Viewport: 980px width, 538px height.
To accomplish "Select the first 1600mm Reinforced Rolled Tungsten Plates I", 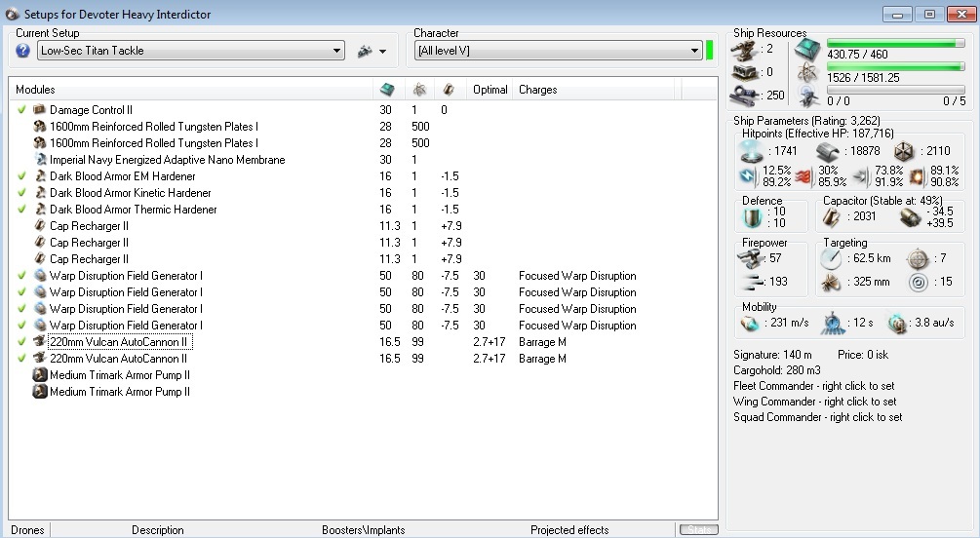I will [x=363, y=127].
